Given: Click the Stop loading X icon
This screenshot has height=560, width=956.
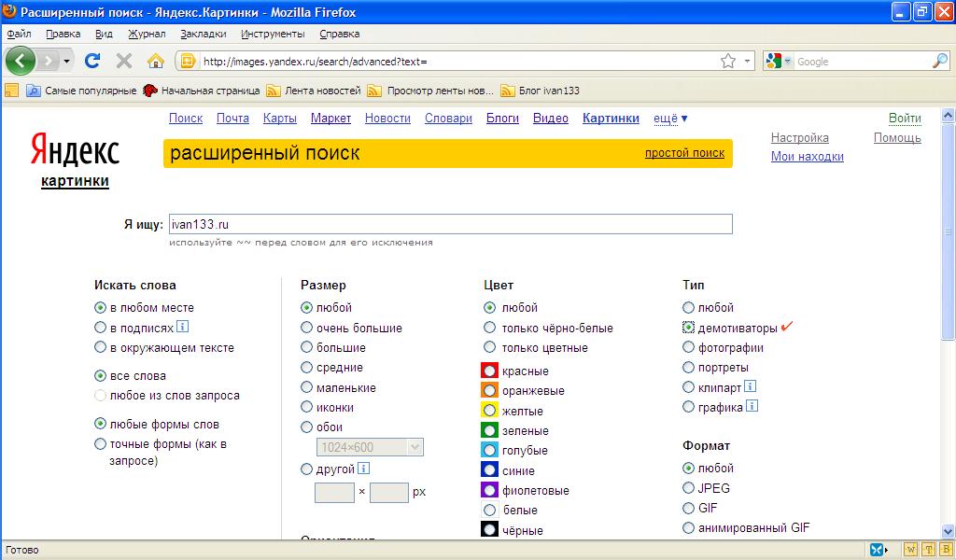Looking at the screenshot, I should [124, 61].
